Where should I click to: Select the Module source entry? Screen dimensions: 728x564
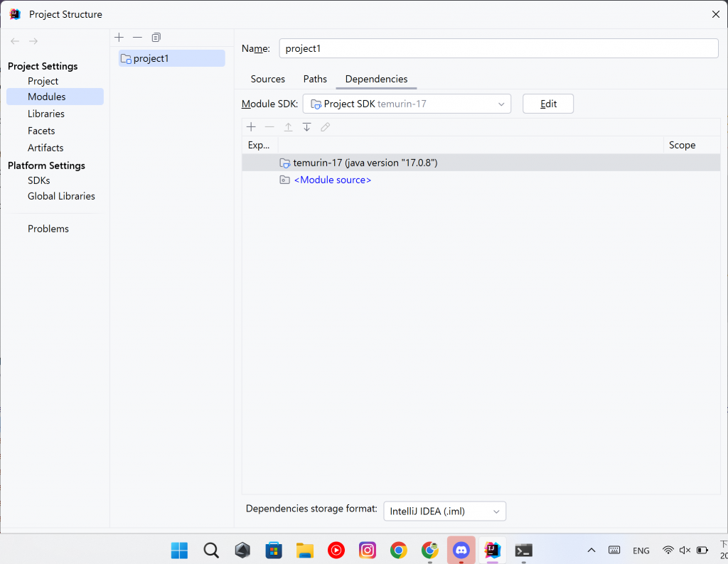point(333,180)
